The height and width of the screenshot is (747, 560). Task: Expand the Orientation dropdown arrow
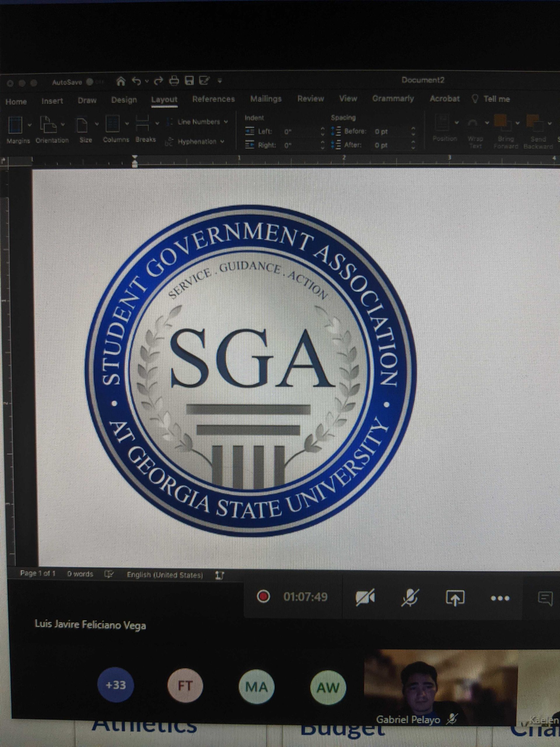[x=63, y=125]
